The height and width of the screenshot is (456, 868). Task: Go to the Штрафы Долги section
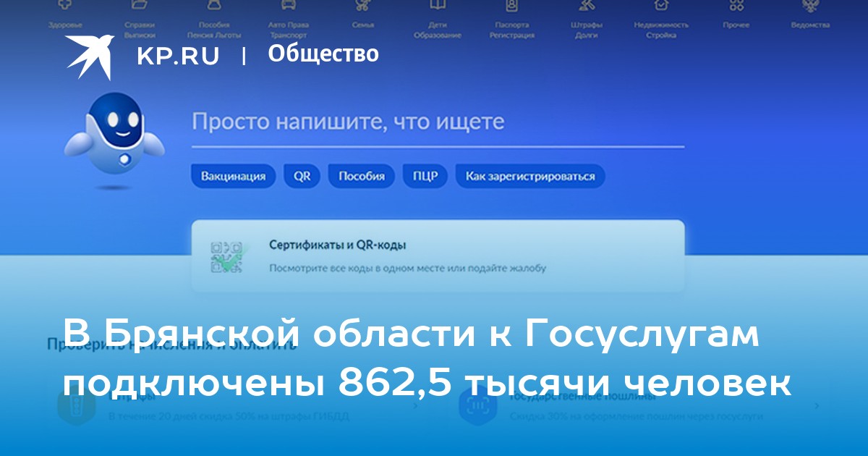tap(587, 30)
